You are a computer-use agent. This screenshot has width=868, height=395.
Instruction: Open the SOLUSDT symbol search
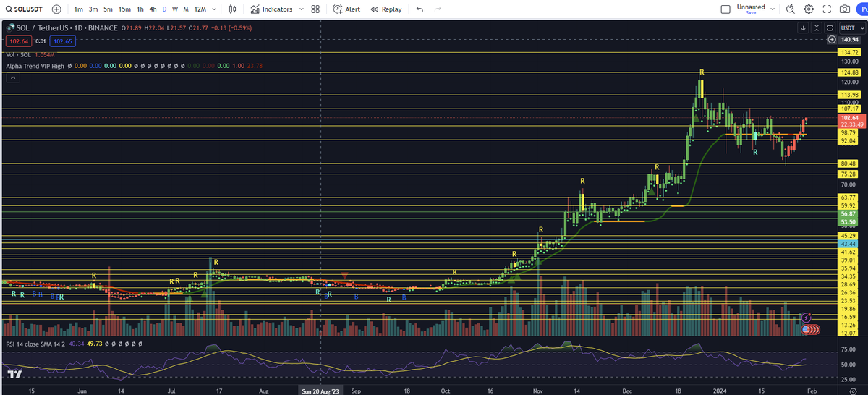[25, 9]
